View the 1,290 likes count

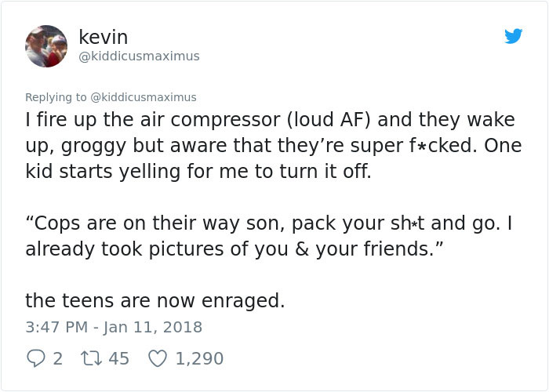coord(199,359)
